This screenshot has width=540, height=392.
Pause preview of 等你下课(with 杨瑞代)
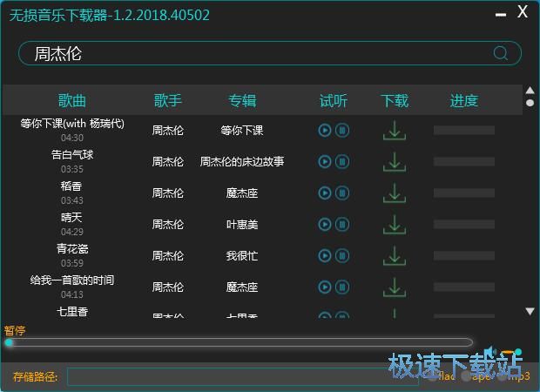(342, 130)
